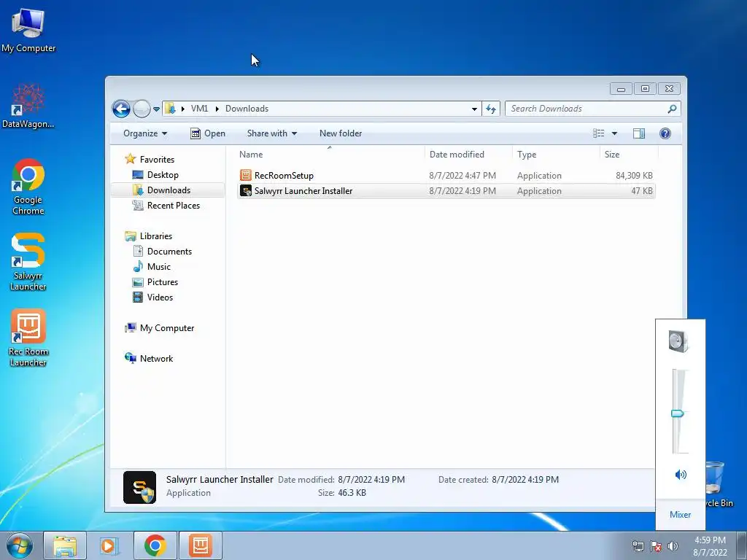Select RecRoomSetup file

point(446,176)
